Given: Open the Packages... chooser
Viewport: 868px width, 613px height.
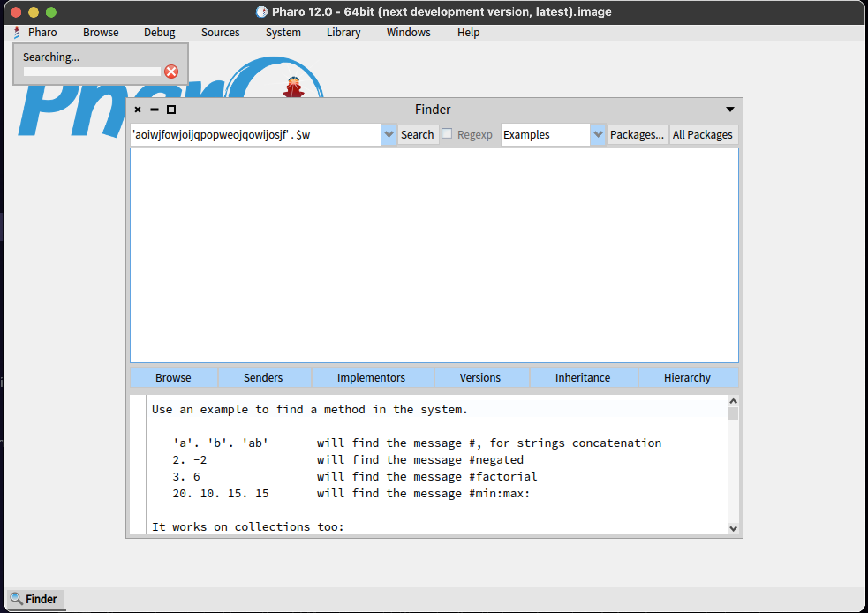Looking at the screenshot, I should point(637,135).
